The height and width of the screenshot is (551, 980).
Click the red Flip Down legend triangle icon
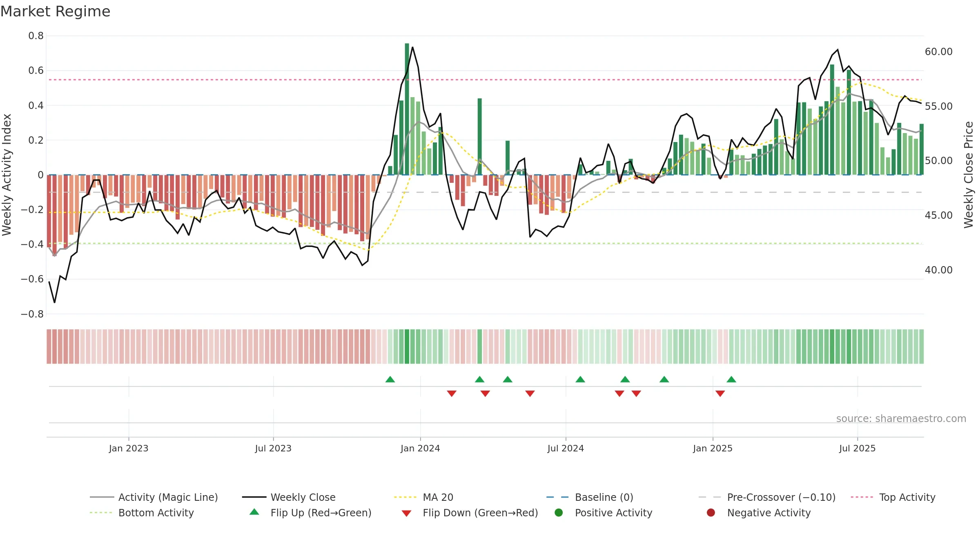click(406, 513)
